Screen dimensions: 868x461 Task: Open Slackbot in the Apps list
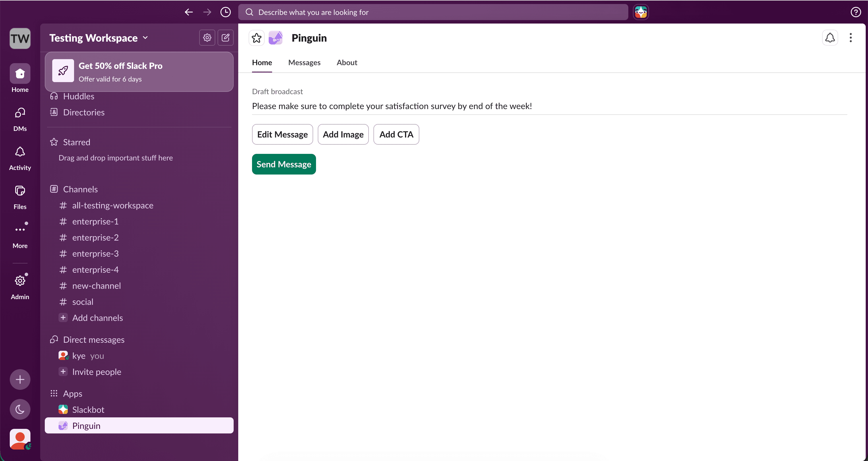(x=139, y=410)
